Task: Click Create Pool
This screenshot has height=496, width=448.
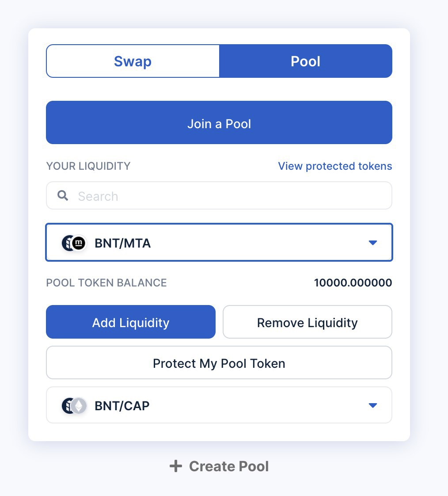Action: (x=228, y=466)
